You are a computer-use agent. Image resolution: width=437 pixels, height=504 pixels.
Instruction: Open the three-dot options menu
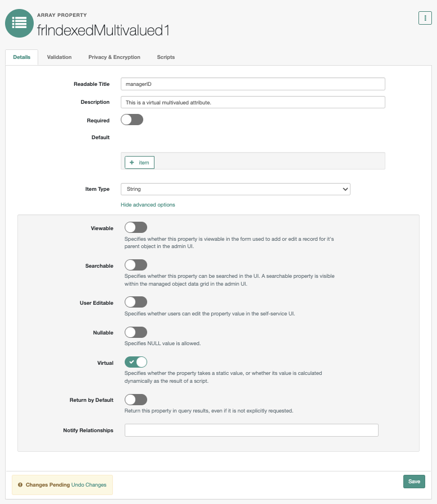click(x=425, y=17)
